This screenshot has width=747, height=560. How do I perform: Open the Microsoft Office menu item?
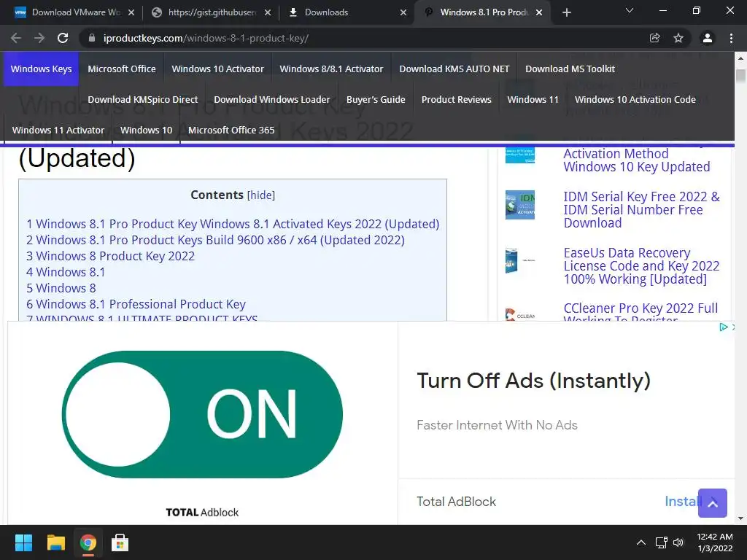click(122, 69)
